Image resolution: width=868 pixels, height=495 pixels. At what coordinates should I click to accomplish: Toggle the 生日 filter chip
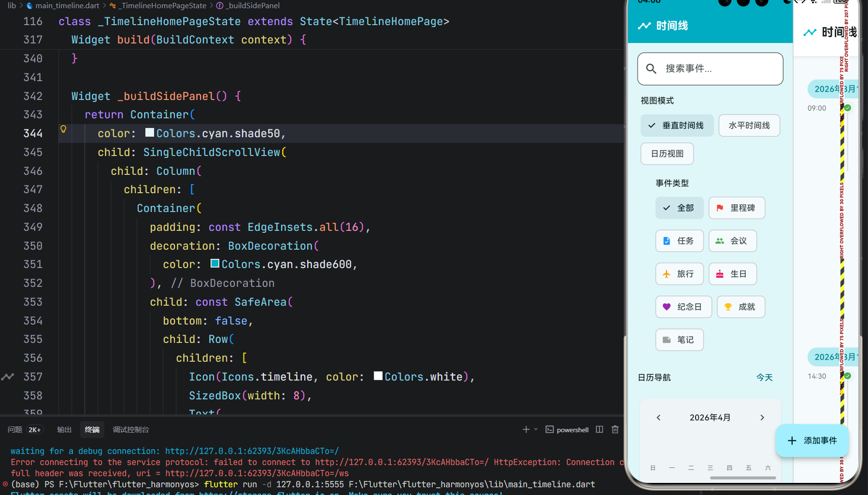[733, 274]
